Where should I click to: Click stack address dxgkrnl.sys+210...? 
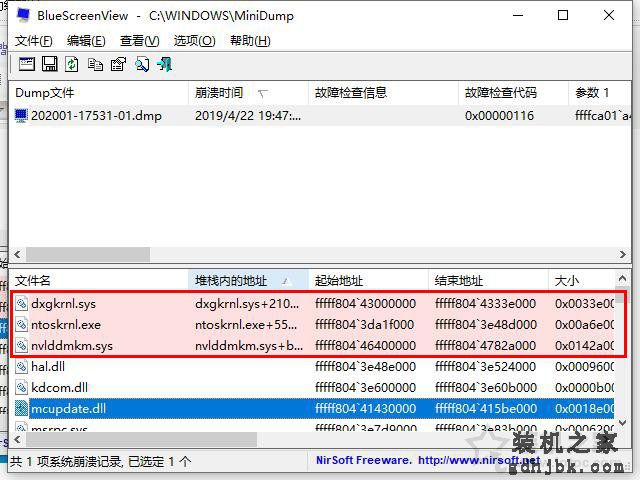point(247,304)
